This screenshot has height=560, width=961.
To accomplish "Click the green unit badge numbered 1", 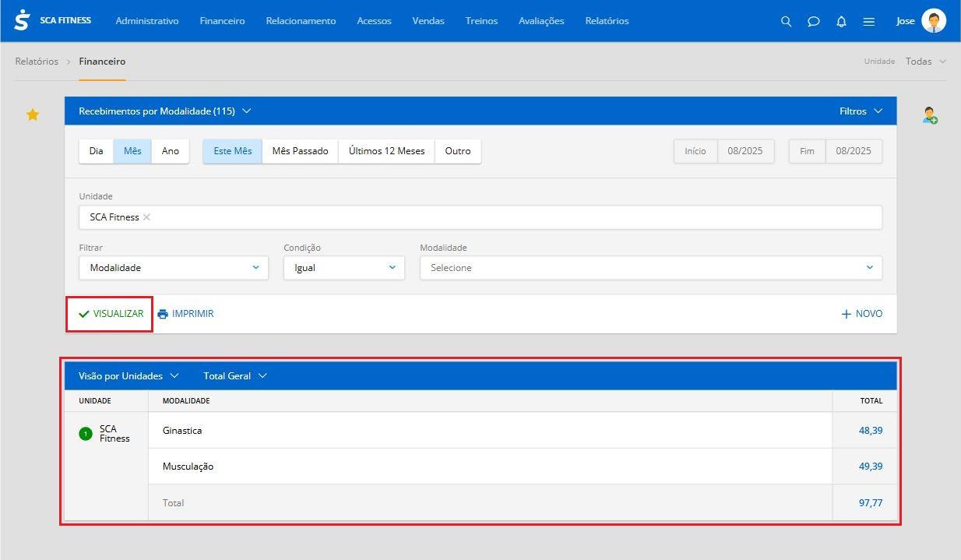I will (x=86, y=434).
